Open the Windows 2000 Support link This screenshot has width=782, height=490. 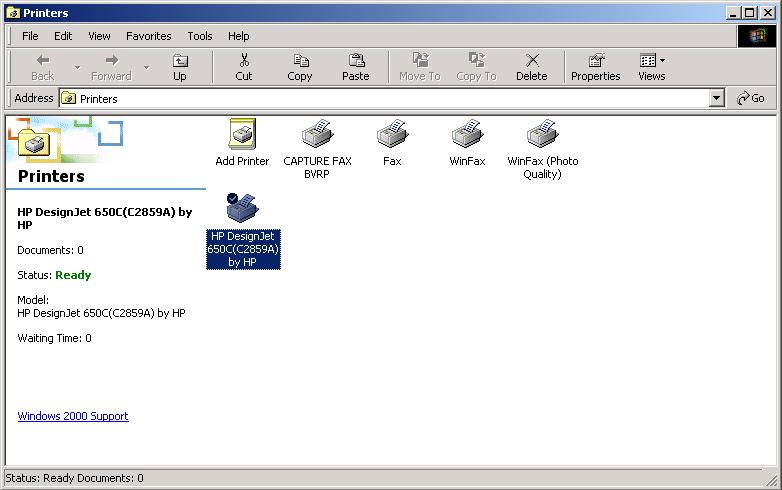click(x=73, y=416)
